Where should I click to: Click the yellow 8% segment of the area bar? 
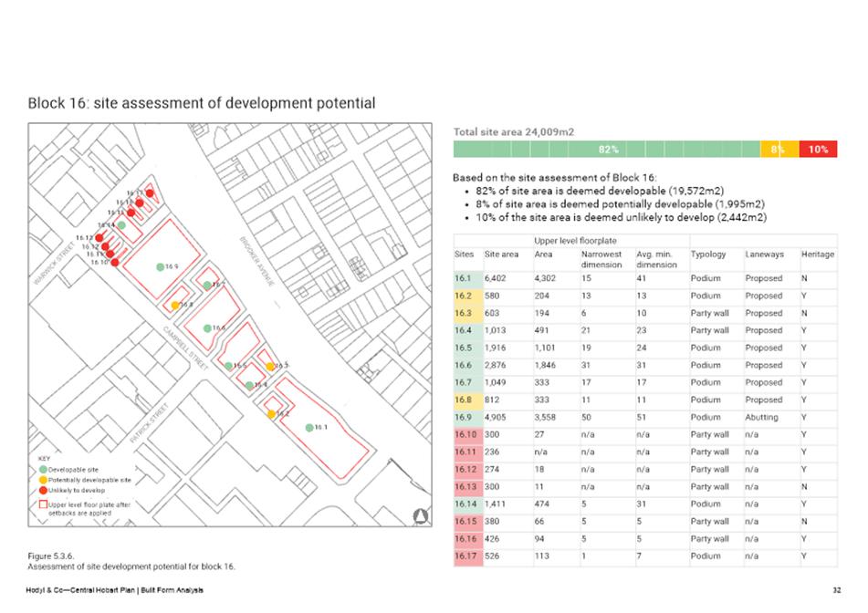[x=779, y=150]
